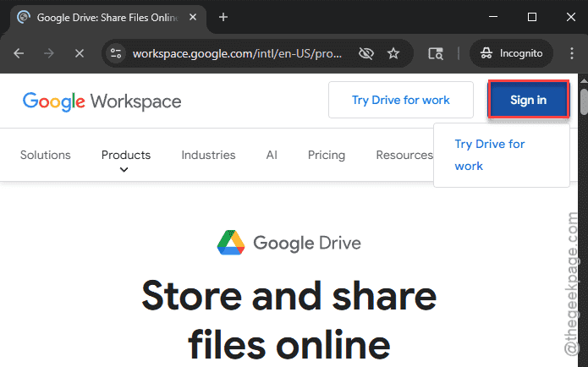Open site information icon in address bar

[x=116, y=53]
